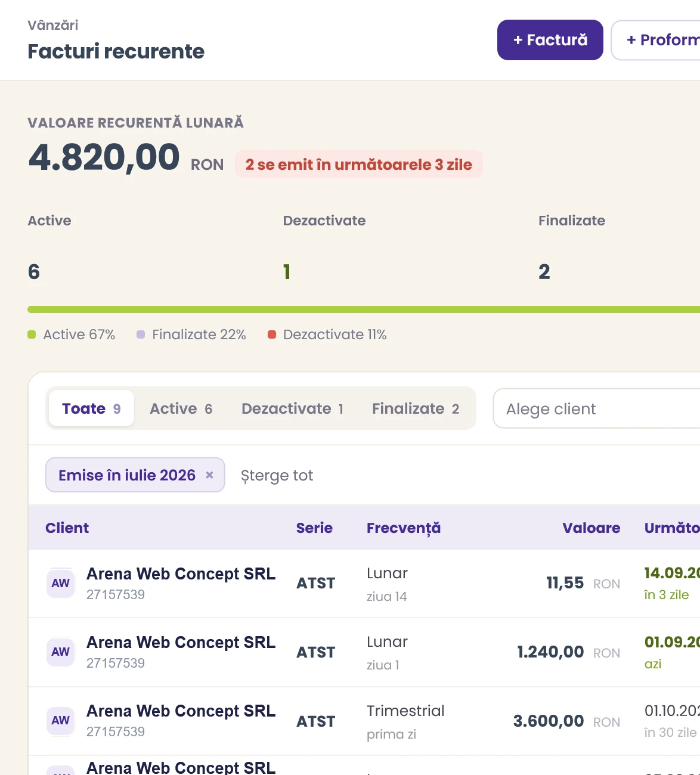Click the Facturi recurente page title

(116, 51)
